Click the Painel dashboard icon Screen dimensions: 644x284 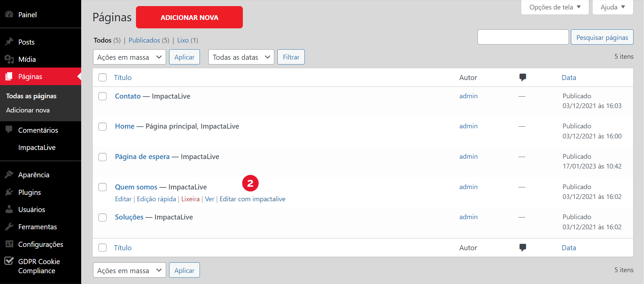click(x=9, y=15)
